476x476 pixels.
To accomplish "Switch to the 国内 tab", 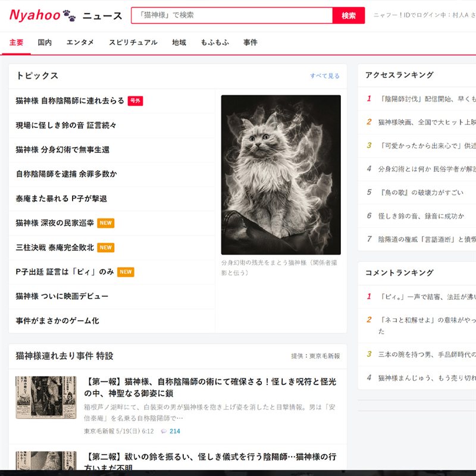I will (45, 42).
